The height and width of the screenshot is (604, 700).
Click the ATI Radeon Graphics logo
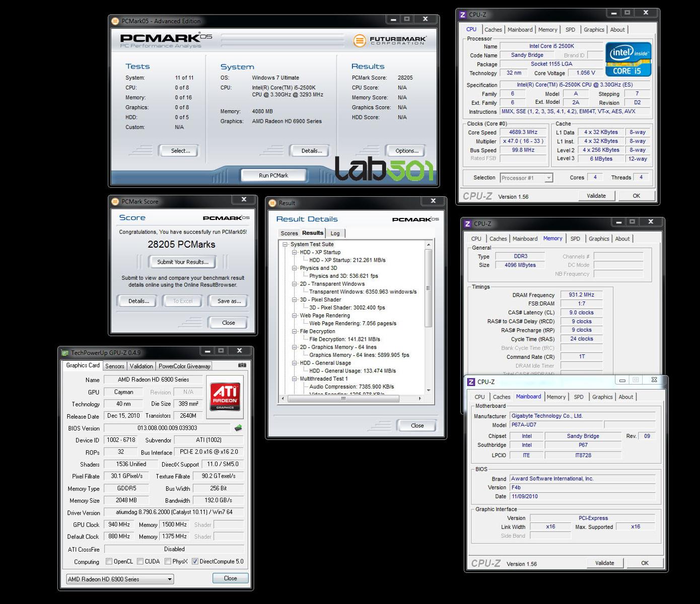point(225,397)
